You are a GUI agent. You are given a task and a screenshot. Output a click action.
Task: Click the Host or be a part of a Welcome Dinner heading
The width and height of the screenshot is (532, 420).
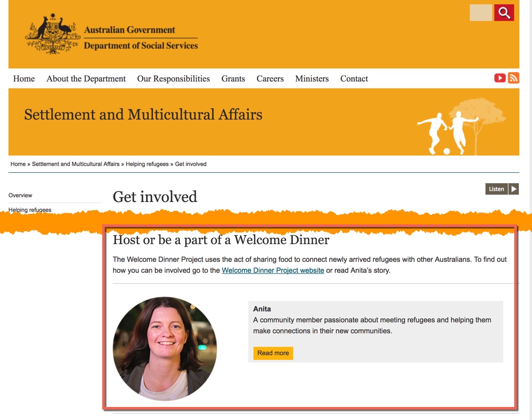coord(221,240)
